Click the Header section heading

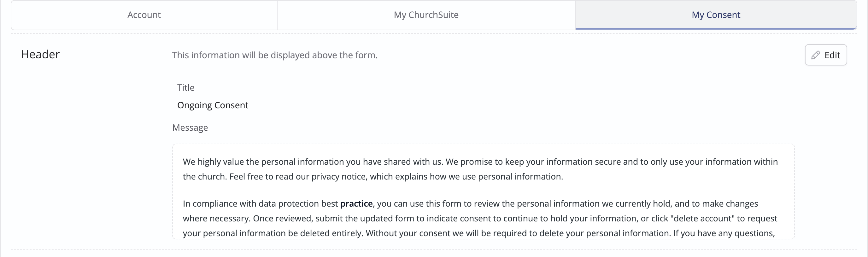pos(40,54)
